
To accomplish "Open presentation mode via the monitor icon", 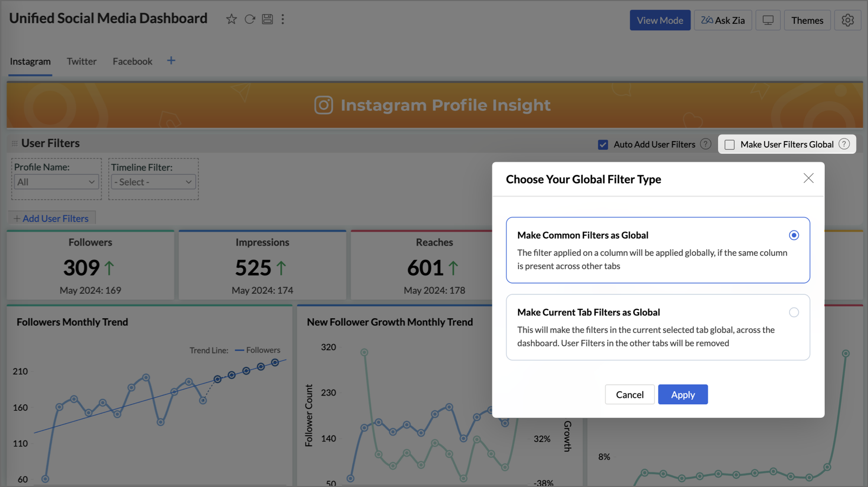I will tap(768, 20).
